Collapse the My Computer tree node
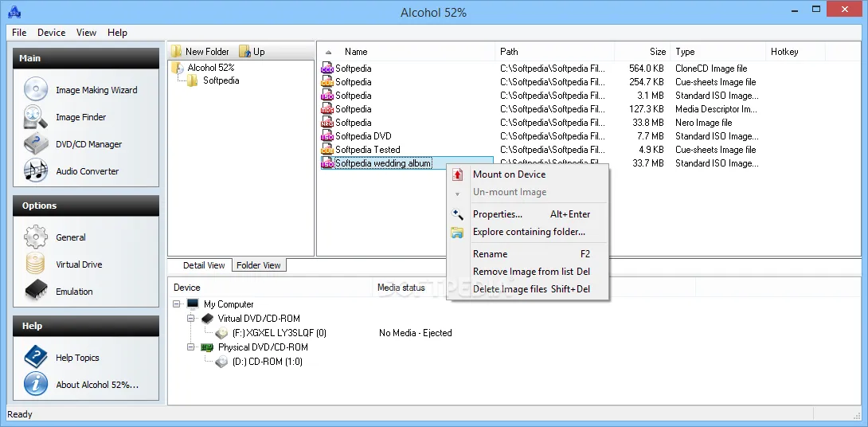 click(x=177, y=304)
